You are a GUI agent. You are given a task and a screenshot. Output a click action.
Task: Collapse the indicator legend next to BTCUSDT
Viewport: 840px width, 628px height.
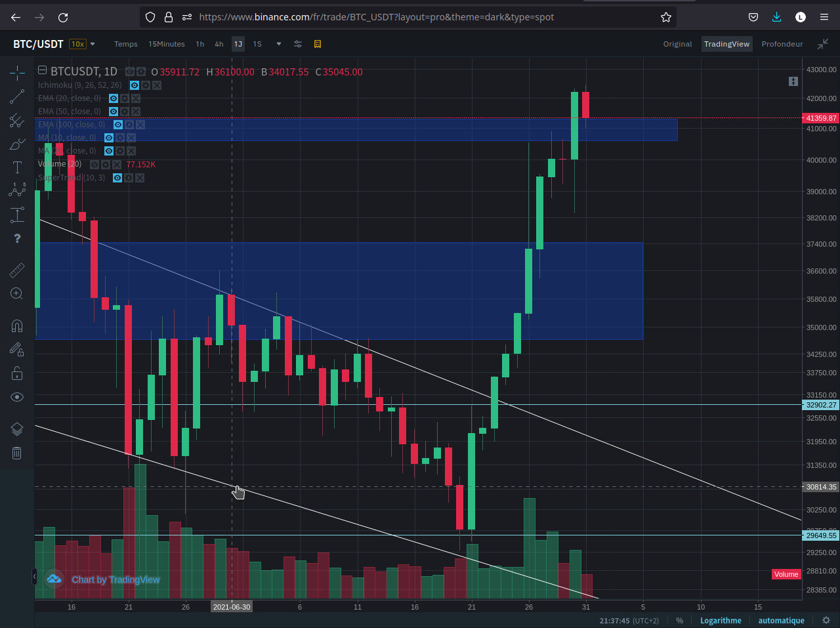(x=42, y=70)
